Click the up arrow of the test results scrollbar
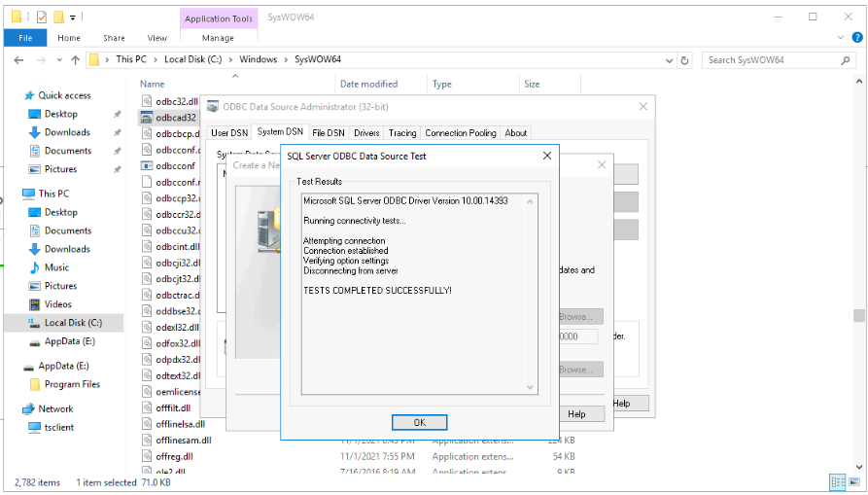 (x=530, y=201)
